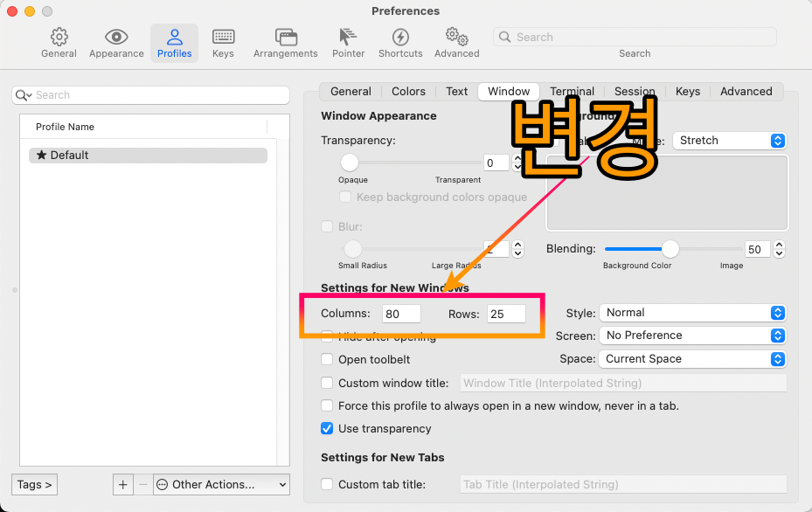
Task: Enable the Blur checkbox
Action: click(327, 226)
